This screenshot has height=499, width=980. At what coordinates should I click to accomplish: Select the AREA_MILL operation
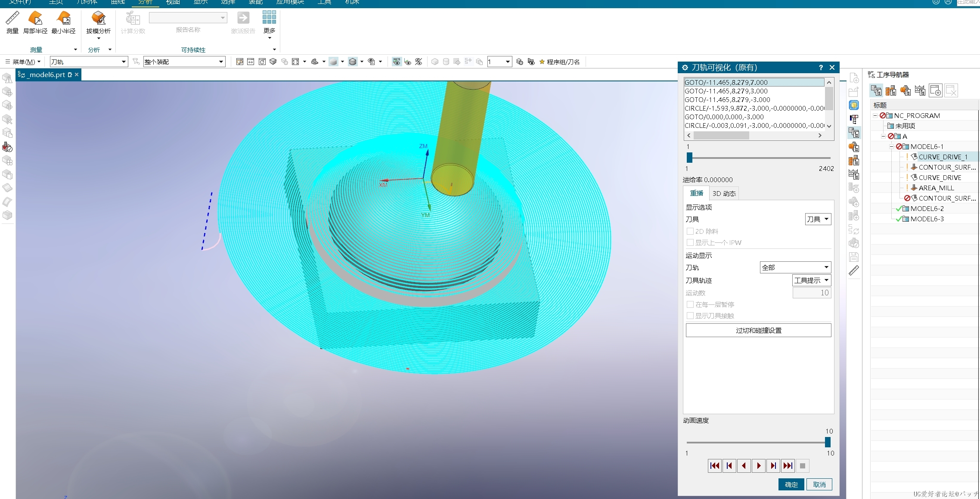click(x=936, y=188)
